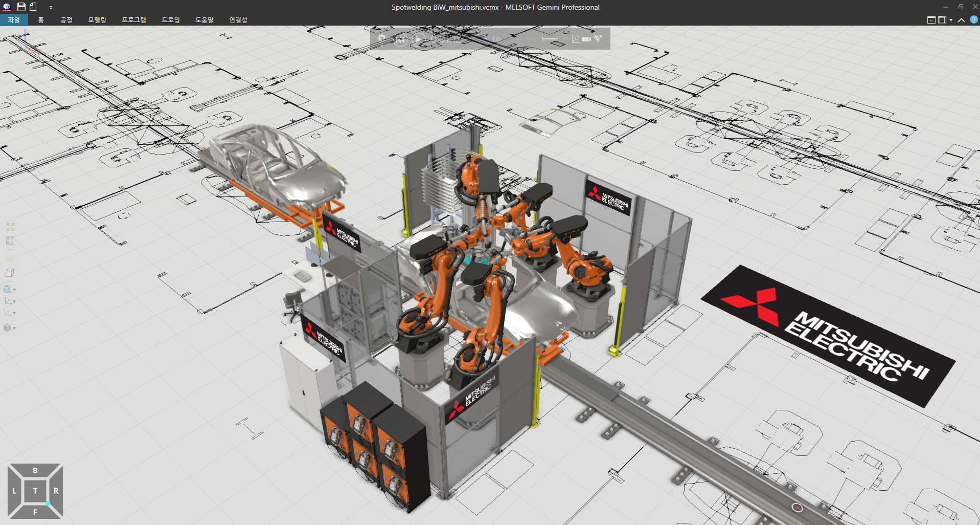Click the save floppy disk icon
This screenshot has height=525, width=980.
(21, 7)
